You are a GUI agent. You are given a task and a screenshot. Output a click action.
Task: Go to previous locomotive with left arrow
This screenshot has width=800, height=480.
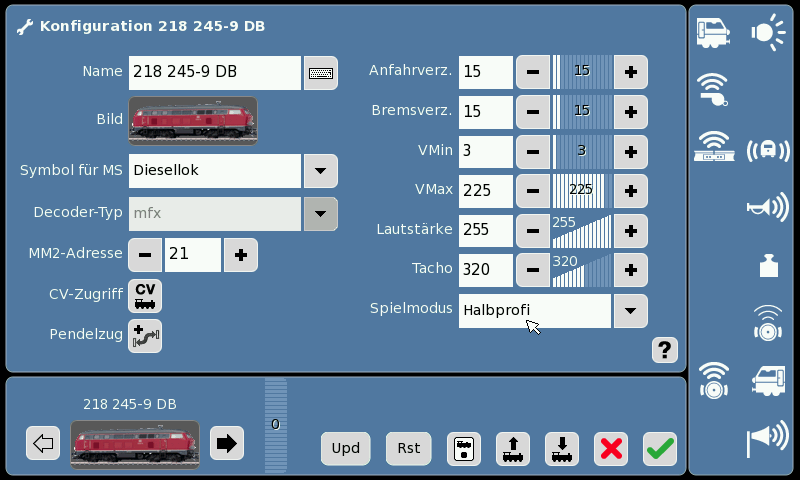pos(43,443)
